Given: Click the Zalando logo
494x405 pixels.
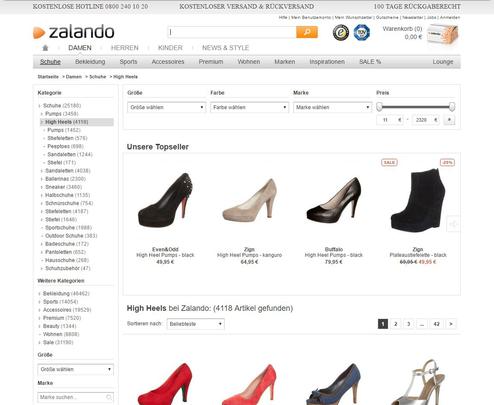Looking at the screenshot, I should click(x=74, y=32).
